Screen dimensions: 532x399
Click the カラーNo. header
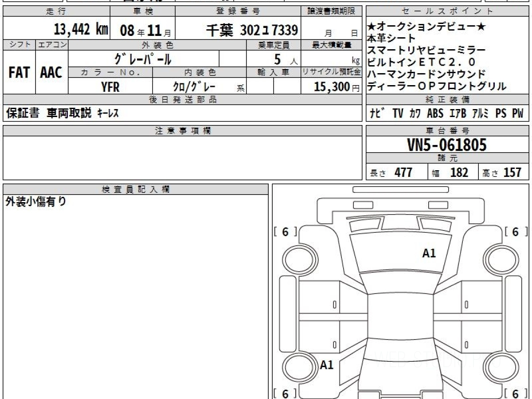tap(110, 73)
